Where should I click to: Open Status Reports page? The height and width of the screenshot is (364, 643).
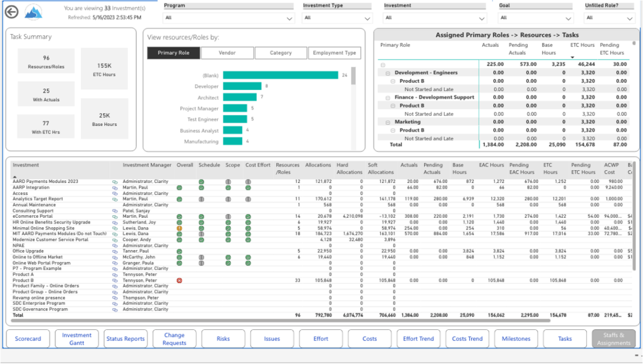[x=125, y=339]
